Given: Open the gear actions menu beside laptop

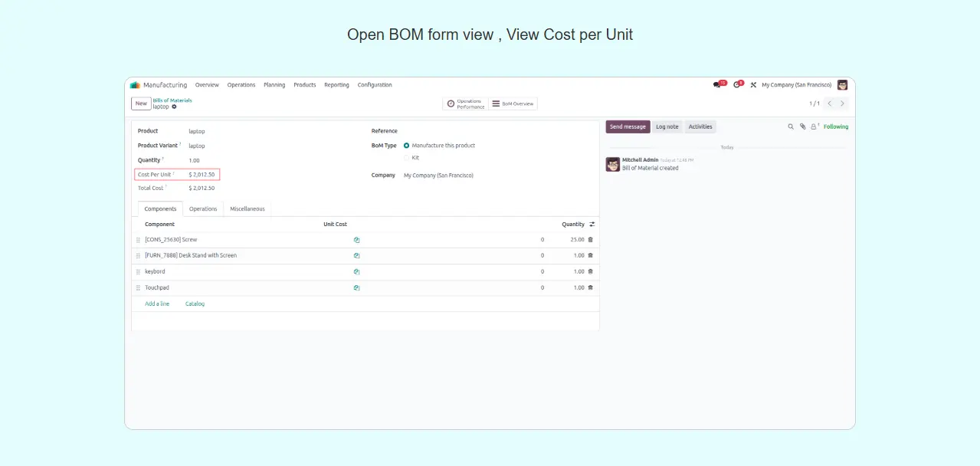Looking at the screenshot, I should pyautogui.click(x=175, y=107).
